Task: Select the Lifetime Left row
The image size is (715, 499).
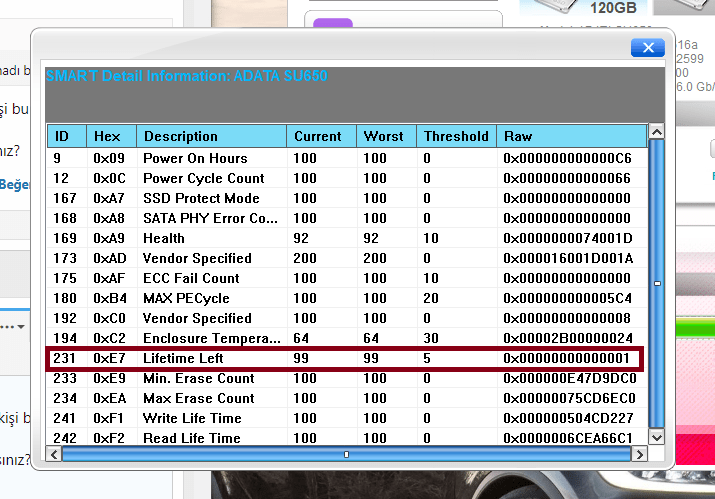Action: pyautogui.click(x=347, y=359)
